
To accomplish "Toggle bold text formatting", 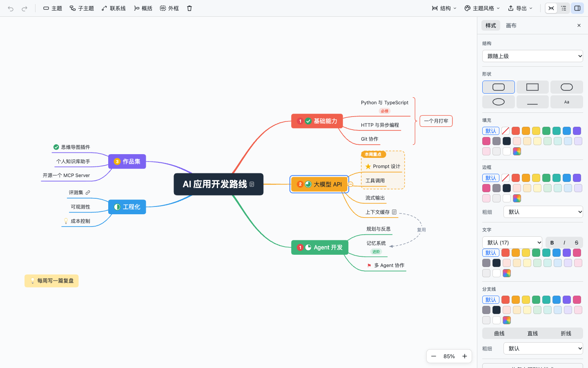I will 552,242.
